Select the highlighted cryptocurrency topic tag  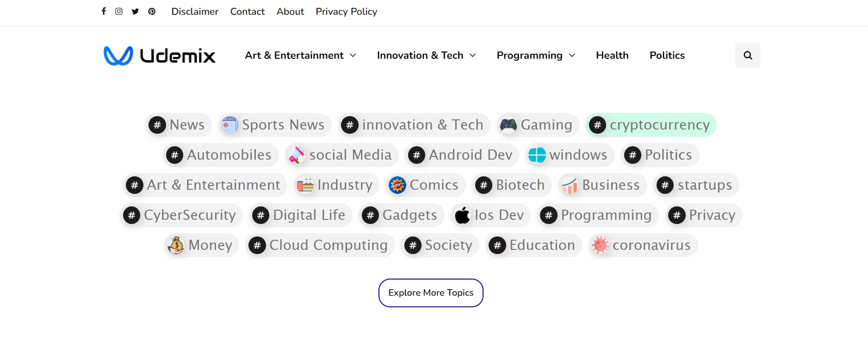[651, 125]
